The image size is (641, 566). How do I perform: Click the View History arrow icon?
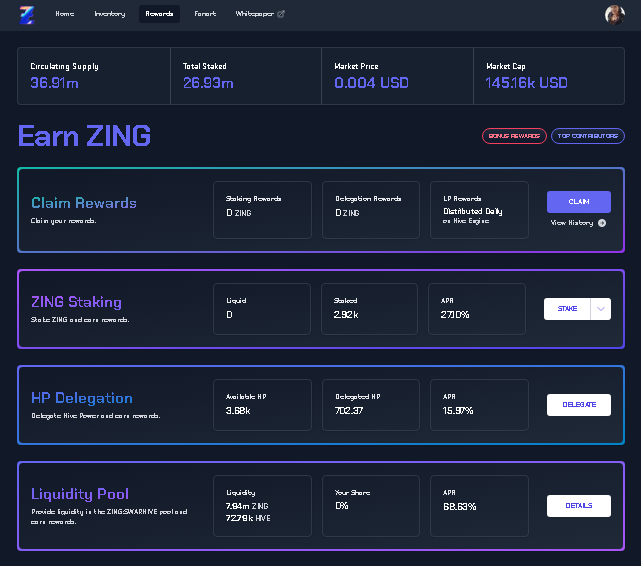602,223
